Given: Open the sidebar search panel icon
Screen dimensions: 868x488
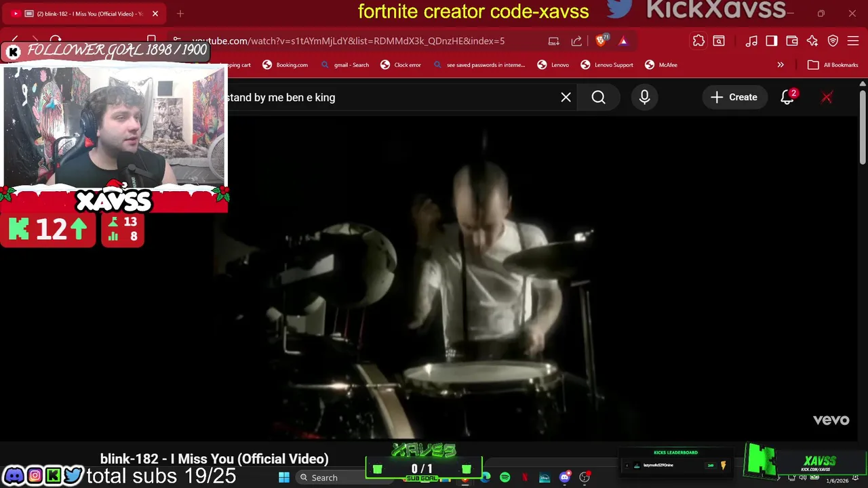Looking at the screenshot, I should tap(719, 41).
